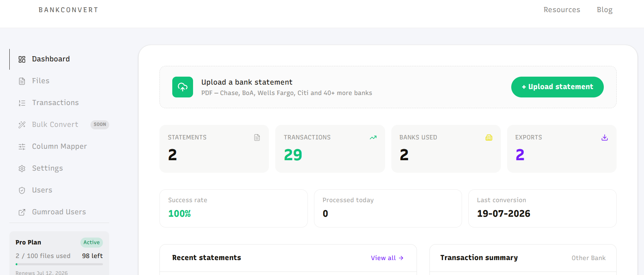
Task: Click the BANKCONVERT logo text
Action: tap(68, 10)
